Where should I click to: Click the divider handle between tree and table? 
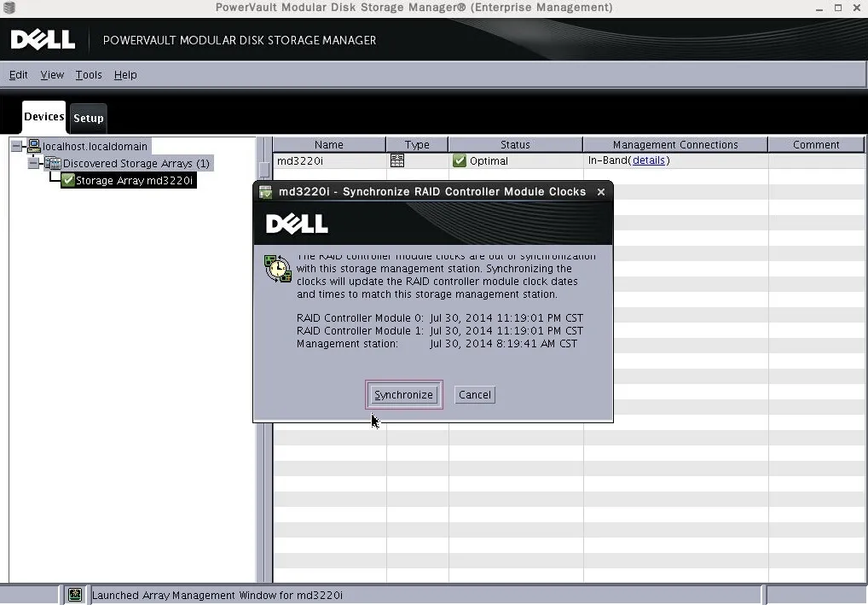[x=264, y=170]
